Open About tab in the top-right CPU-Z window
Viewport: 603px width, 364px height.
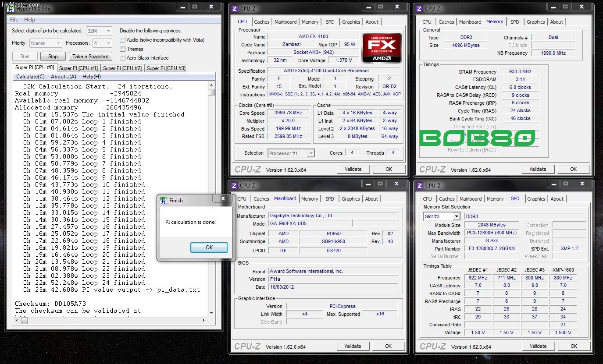(x=557, y=22)
